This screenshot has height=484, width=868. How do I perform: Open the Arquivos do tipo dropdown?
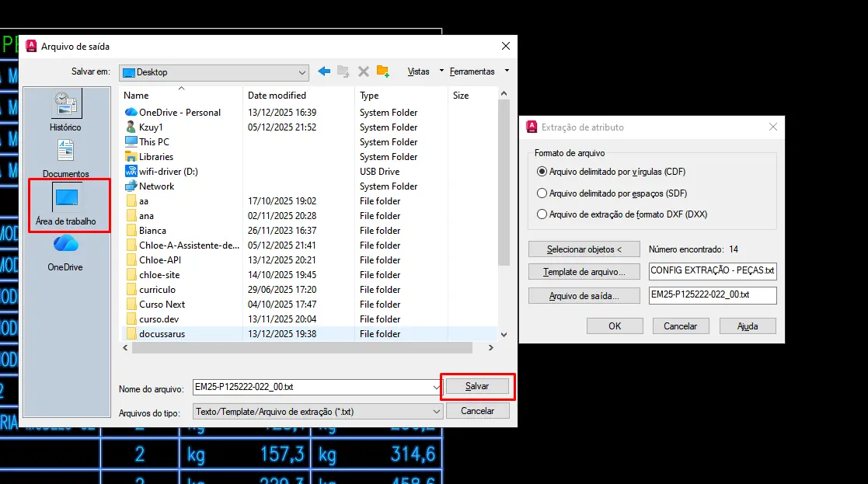[436, 411]
